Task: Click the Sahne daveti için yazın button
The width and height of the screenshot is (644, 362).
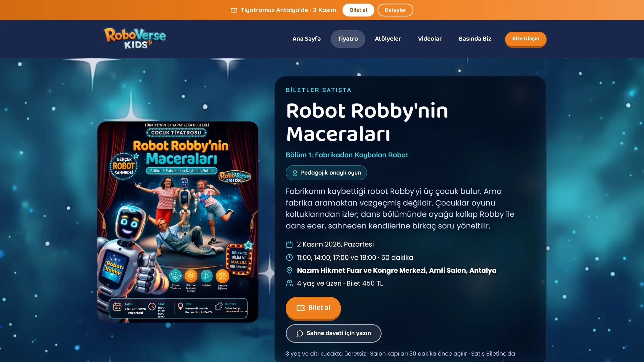Action: [x=334, y=333]
